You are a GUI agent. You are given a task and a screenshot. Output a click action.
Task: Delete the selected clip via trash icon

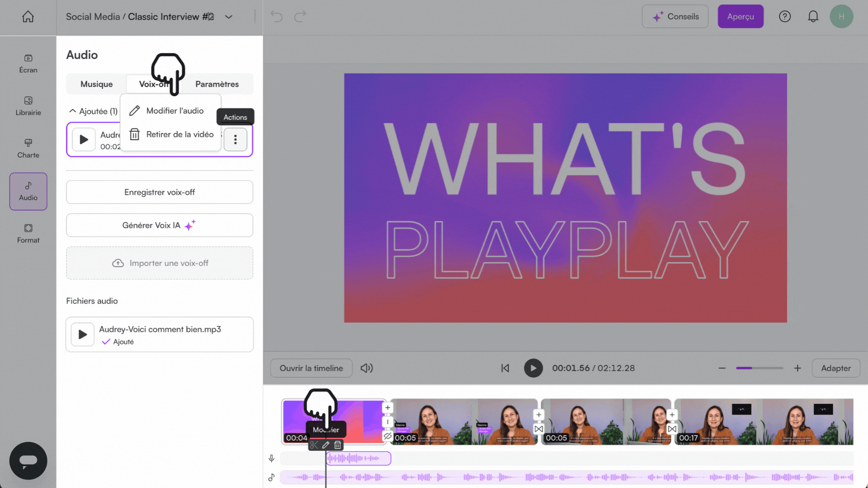tap(337, 445)
